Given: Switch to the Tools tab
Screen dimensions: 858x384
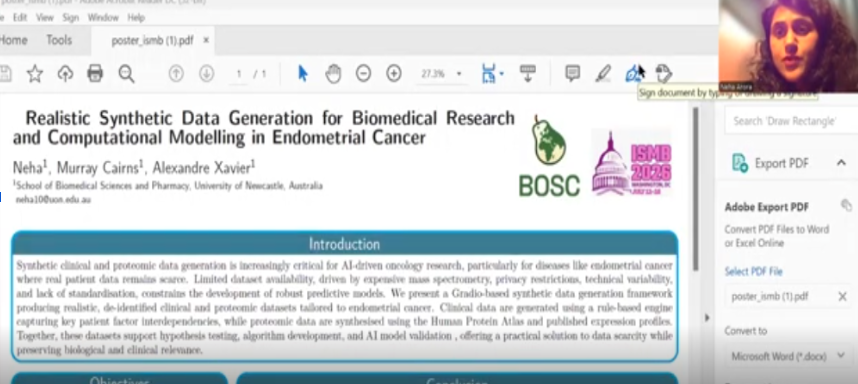Looking at the screenshot, I should pyautogui.click(x=59, y=40).
